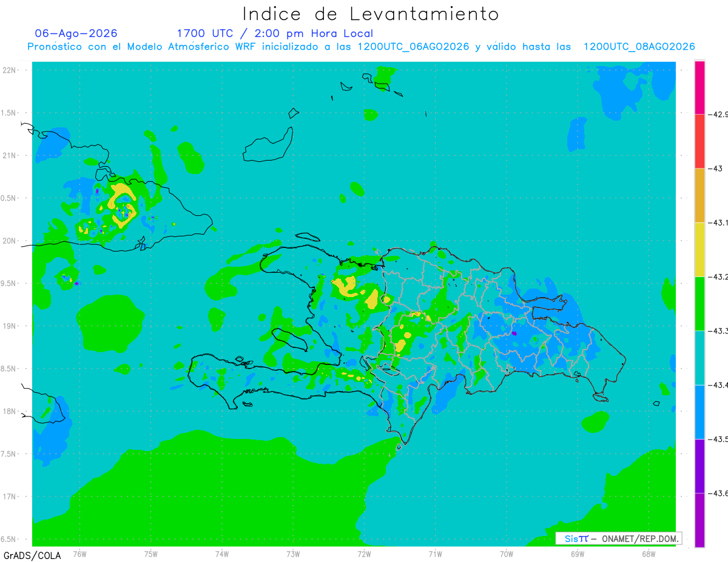Select the legend value "-43.3"

coord(718,331)
